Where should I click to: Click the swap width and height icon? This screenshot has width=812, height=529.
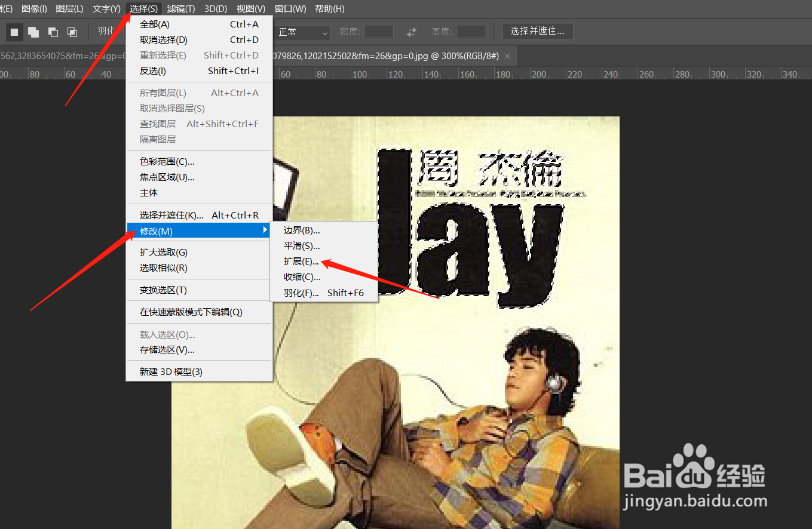[412, 32]
